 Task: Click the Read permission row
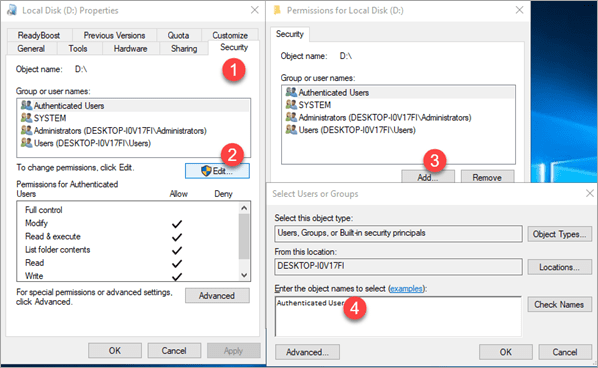click(x=128, y=263)
